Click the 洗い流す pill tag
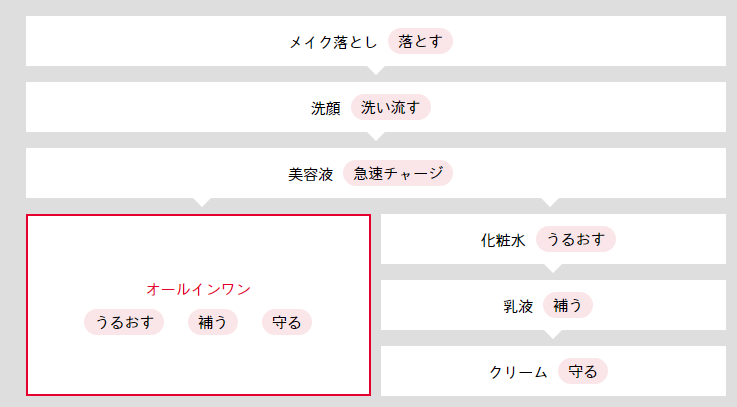This screenshot has width=737, height=407. 391,108
